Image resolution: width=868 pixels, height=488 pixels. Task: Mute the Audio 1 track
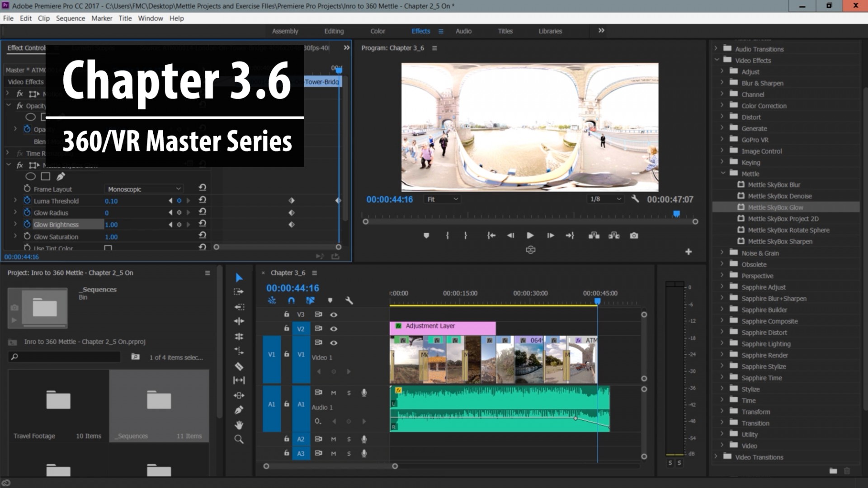(334, 392)
